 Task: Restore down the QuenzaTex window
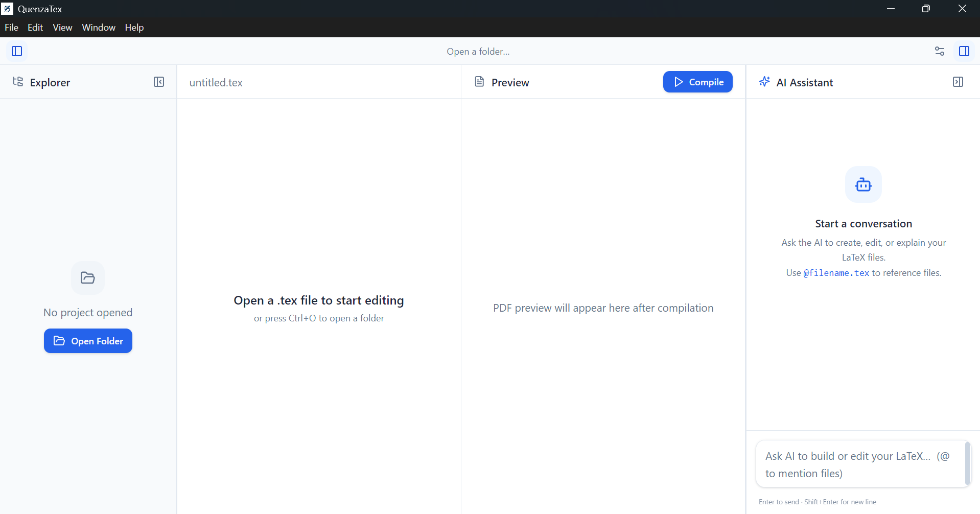(x=926, y=9)
